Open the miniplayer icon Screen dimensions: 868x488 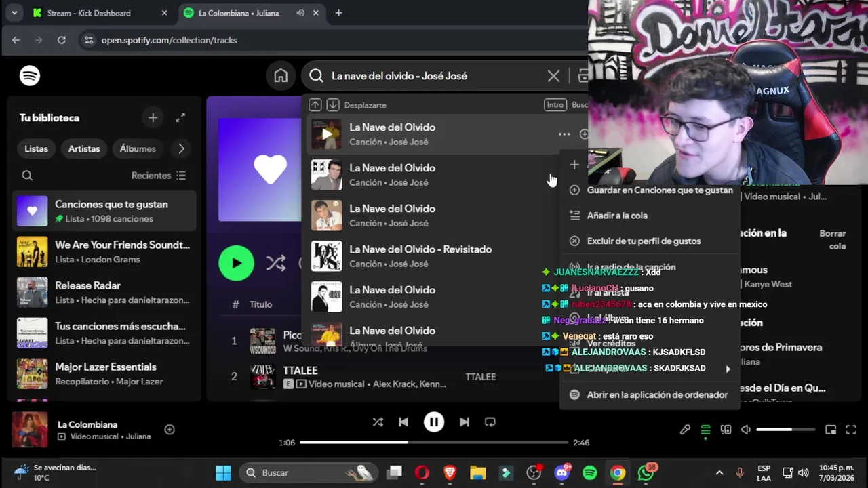click(x=831, y=430)
